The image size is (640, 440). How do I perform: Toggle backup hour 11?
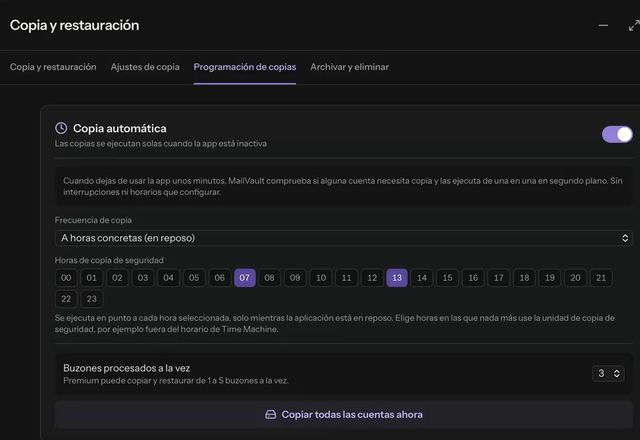[346, 278]
